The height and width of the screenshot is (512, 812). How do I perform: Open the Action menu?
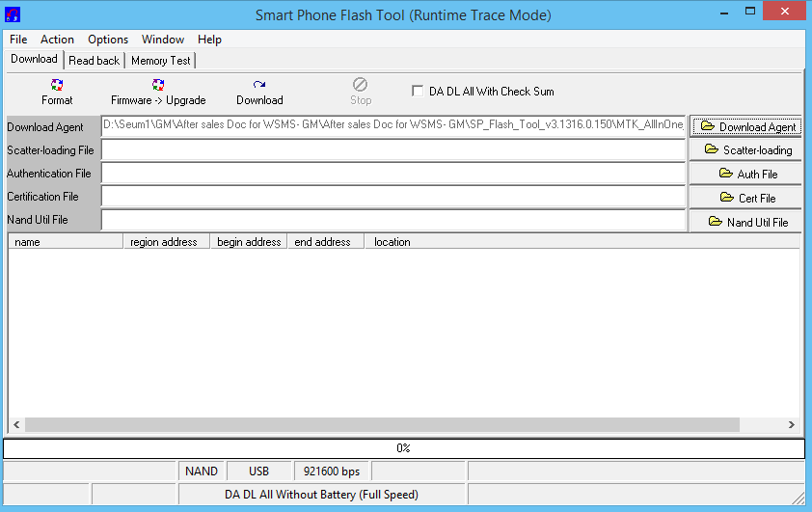[x=57, y=40]
